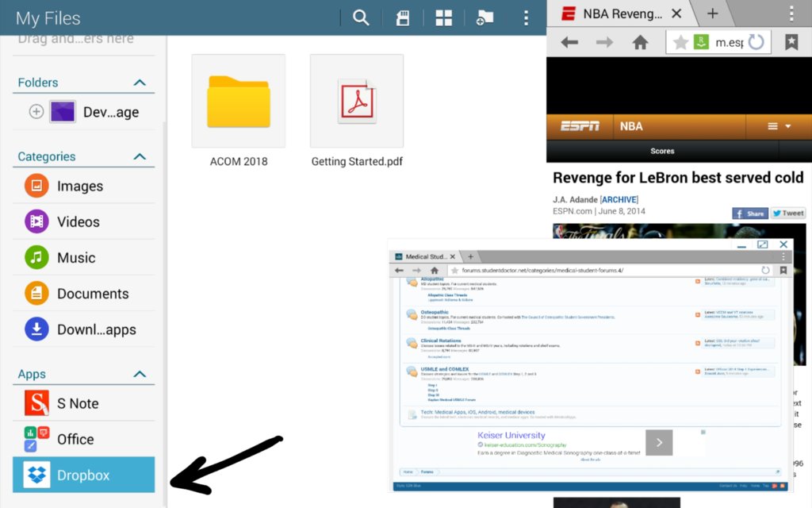
Task: Close the NBA Reveng... tab
Action: pyautogui.click(x=676, y=14)
